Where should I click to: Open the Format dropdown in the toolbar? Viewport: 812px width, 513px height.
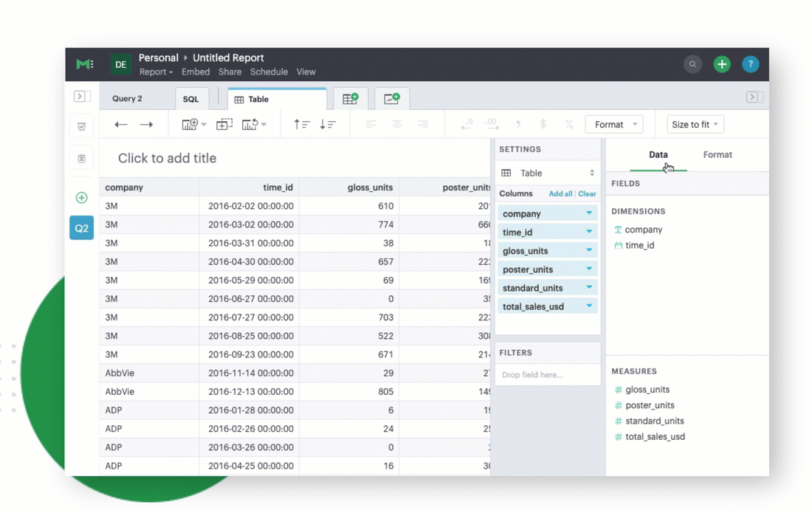[614, 124]
